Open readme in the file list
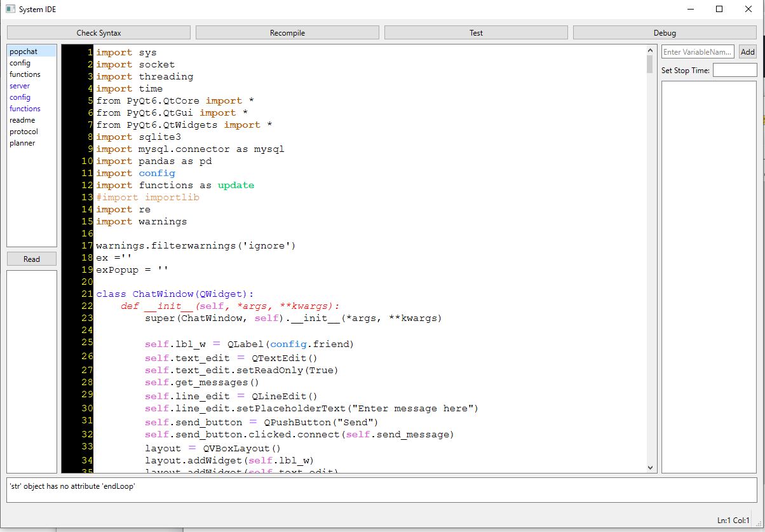The width and height of the screenshot is (765, 532). coord(32,120)
